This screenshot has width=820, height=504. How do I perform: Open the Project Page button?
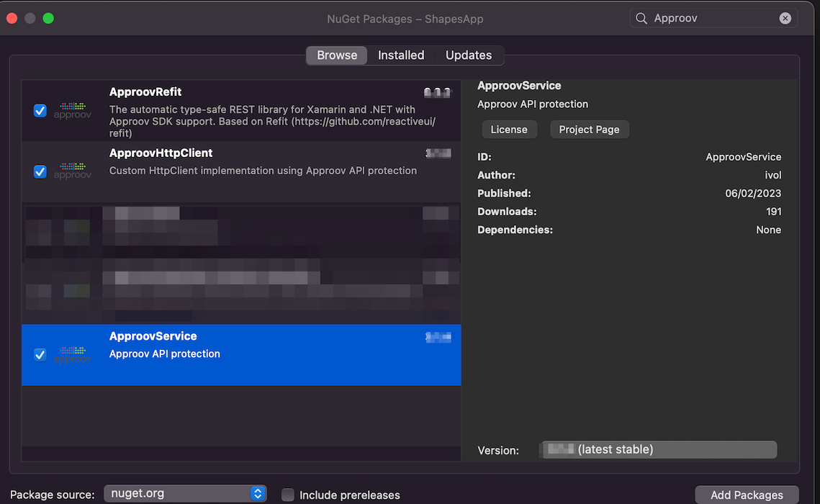click(589, 130)
